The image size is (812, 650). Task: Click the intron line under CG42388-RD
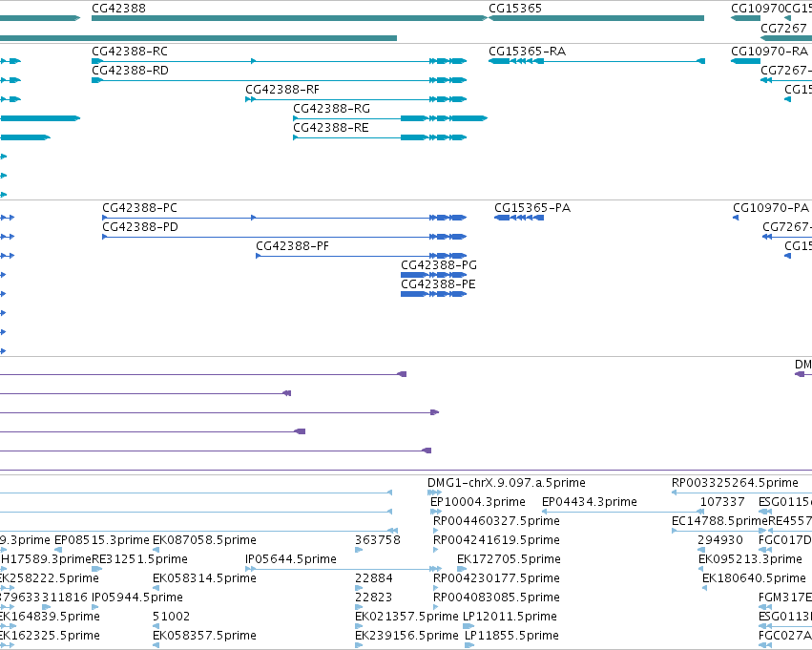(x=267, y=80)
